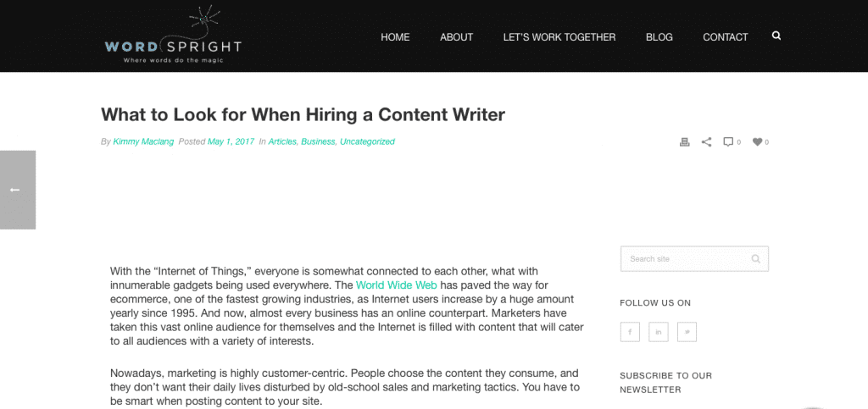Go to LET'S WORK TOGETHER page
Viewport: 868px width, 409px height.
pyautogui.click(x=559, y=37)
